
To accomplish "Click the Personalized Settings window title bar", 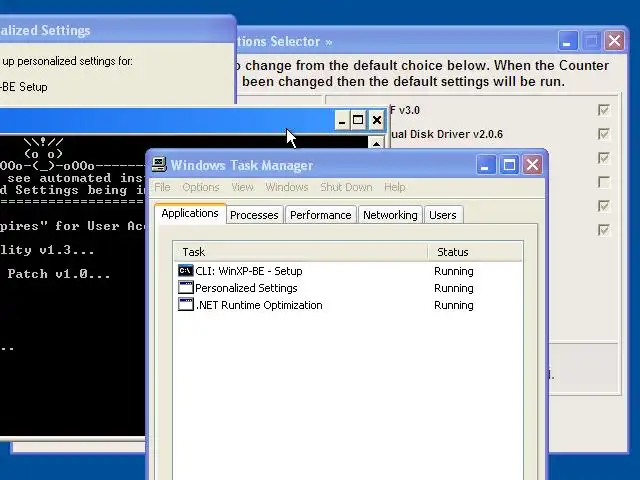I will (x=117, y=30).
